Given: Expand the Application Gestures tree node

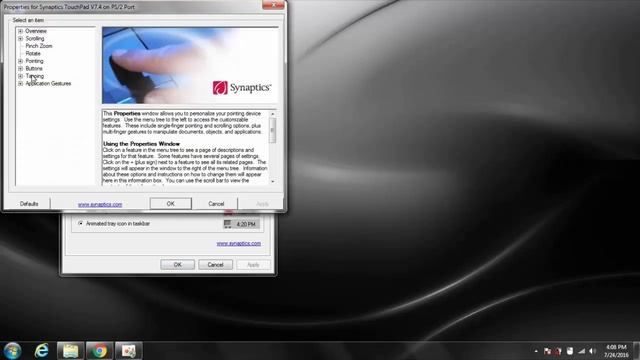Looking at the screenshot, I should 20,83.
